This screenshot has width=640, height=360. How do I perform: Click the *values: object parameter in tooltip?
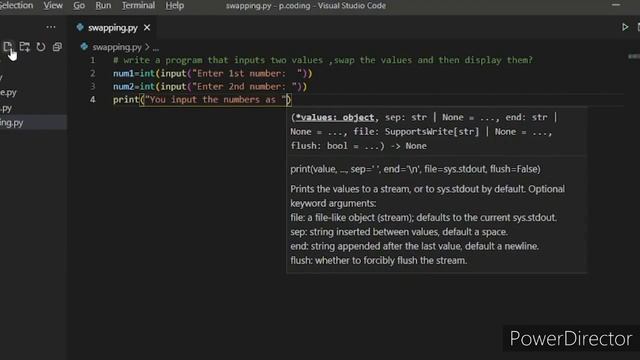coord(335,118)
